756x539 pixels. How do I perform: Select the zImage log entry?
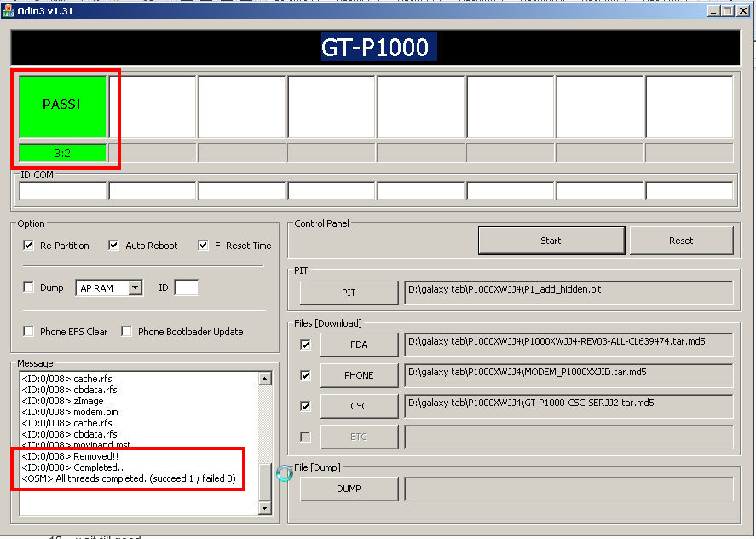click(x=63, y=401)
